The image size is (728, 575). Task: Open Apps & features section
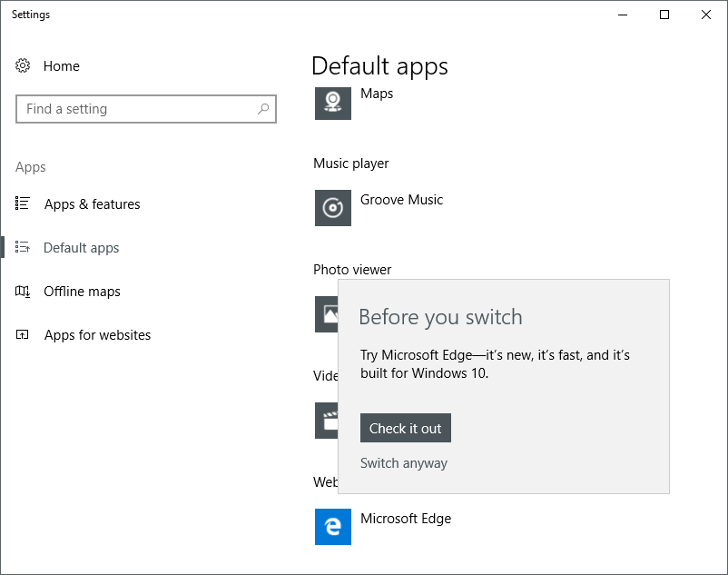click(92, 204)
